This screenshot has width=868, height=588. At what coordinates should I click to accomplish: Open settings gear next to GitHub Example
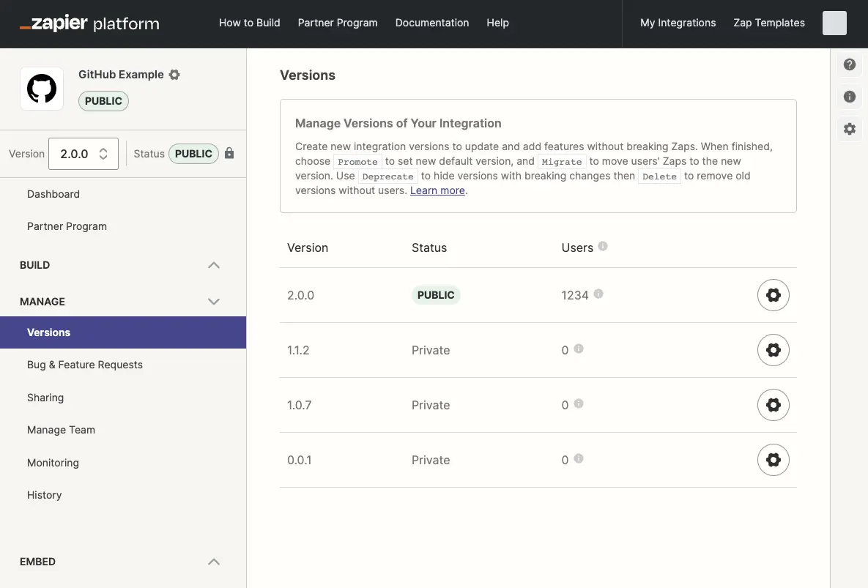tap(174, 75)
